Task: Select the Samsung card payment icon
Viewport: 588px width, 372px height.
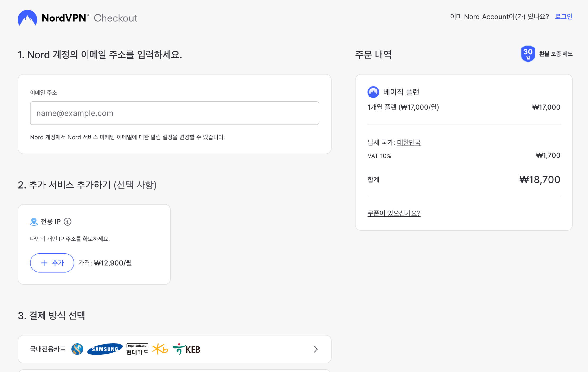Action: tap(105, 349)
